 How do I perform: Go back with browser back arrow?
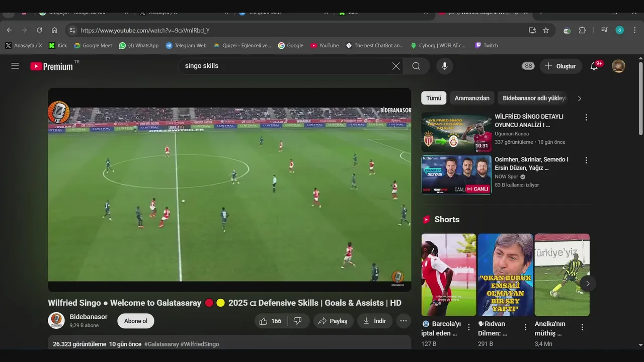9,30
